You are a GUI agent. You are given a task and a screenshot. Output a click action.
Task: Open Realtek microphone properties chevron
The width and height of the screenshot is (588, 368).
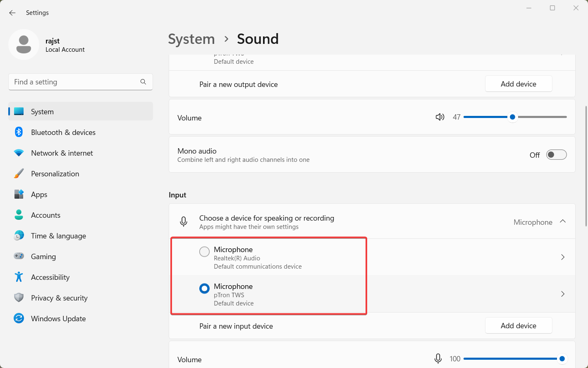[x=563, y=257]
